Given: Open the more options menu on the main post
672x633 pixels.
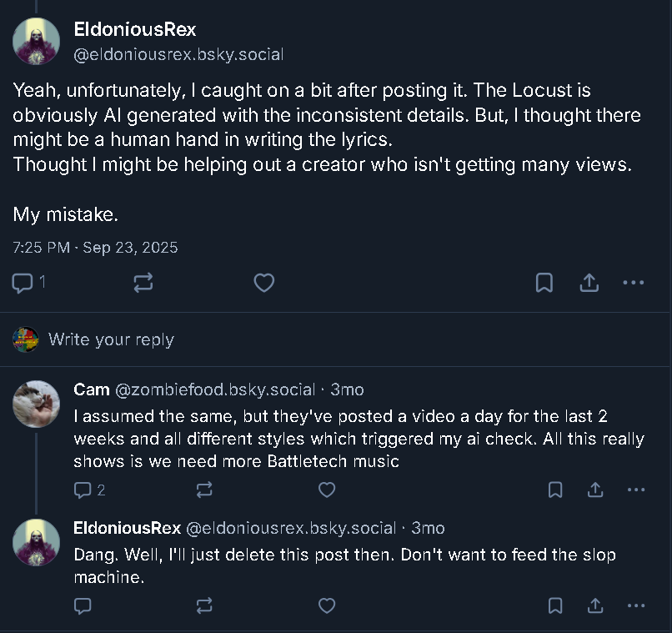Looking at the screenshot, I should (633, 283).
